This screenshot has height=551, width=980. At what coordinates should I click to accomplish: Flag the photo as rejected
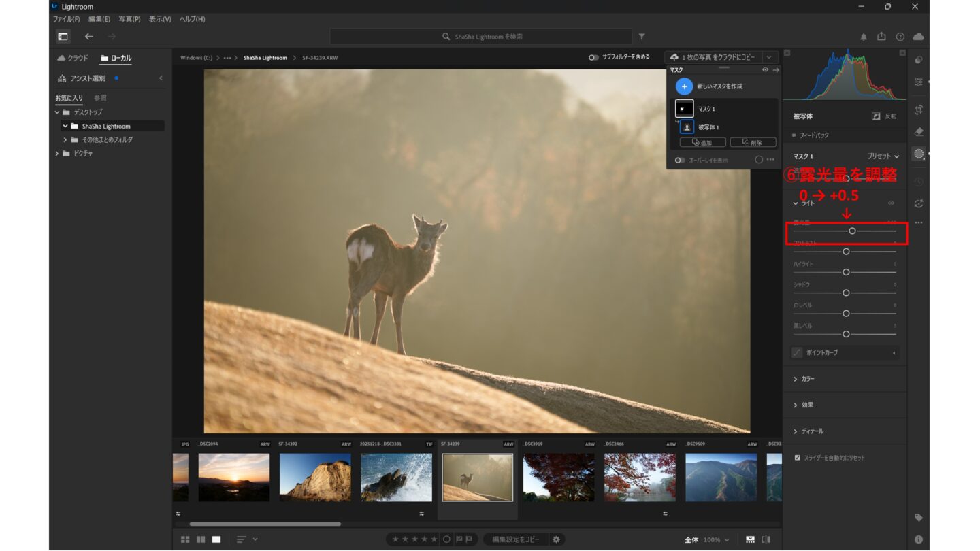click(468, 539)
